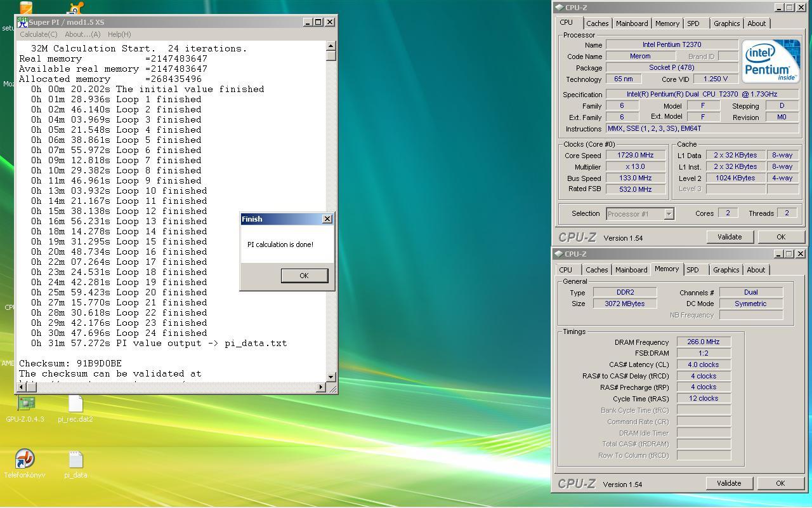Viewport: 812px width, 508px height.
Task: Click Super PI vertical scrollbar up arrow
Action: click(331, 46)
